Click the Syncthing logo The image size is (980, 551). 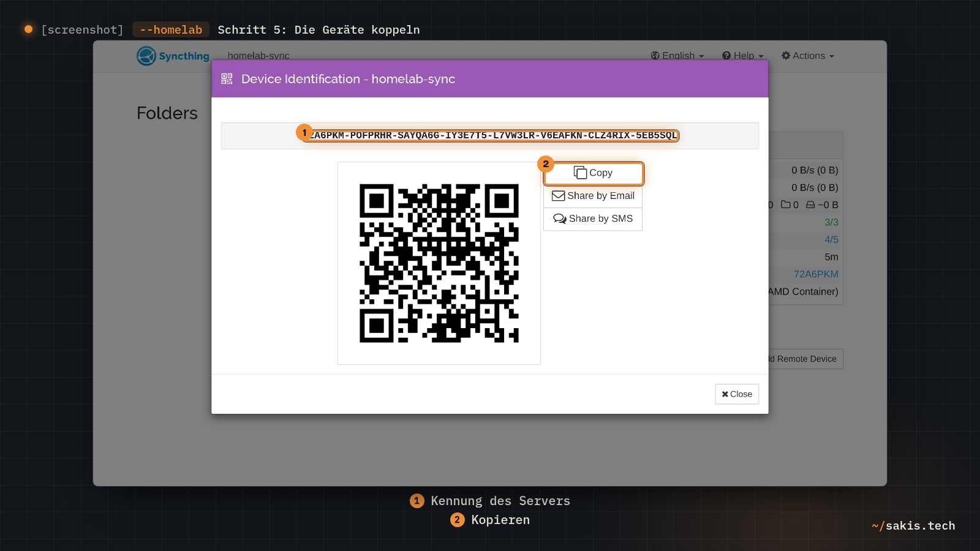pos(173,56)
